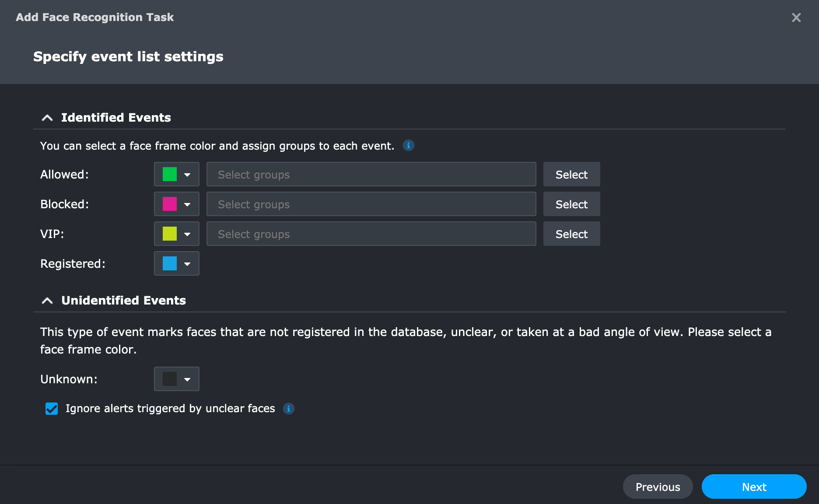This screenshot has width=819, height=504.
Task: Go to the Next step
Action: click(x=754, y=486)
